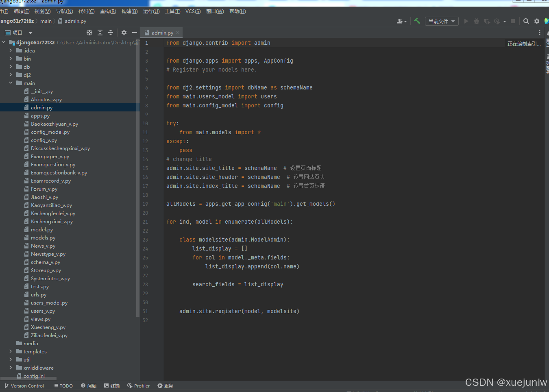This screenshot has width=549, height=392.
Task: Open the 终端 terminal tool window
Action: pyautogui.click(x=112, y=386)
